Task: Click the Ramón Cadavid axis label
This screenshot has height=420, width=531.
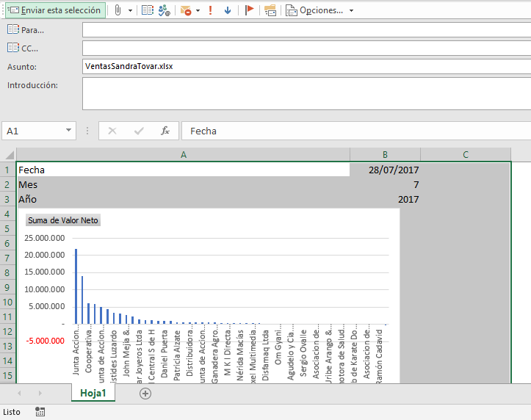Action: (379, 357)
